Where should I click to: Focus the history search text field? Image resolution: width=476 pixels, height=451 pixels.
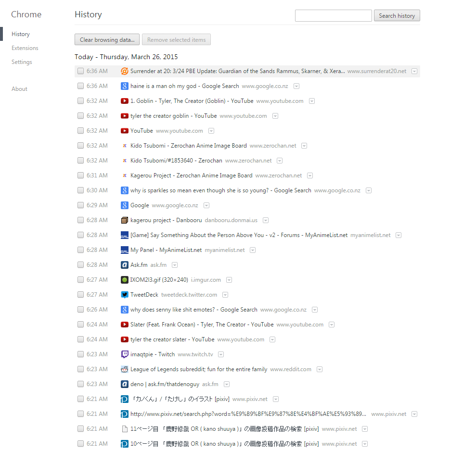point(334,15)
